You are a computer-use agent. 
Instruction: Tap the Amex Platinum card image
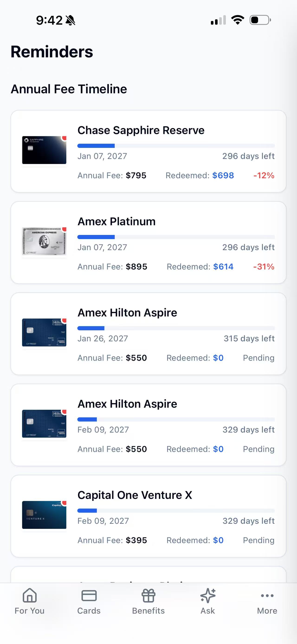(x=44, y=241)
